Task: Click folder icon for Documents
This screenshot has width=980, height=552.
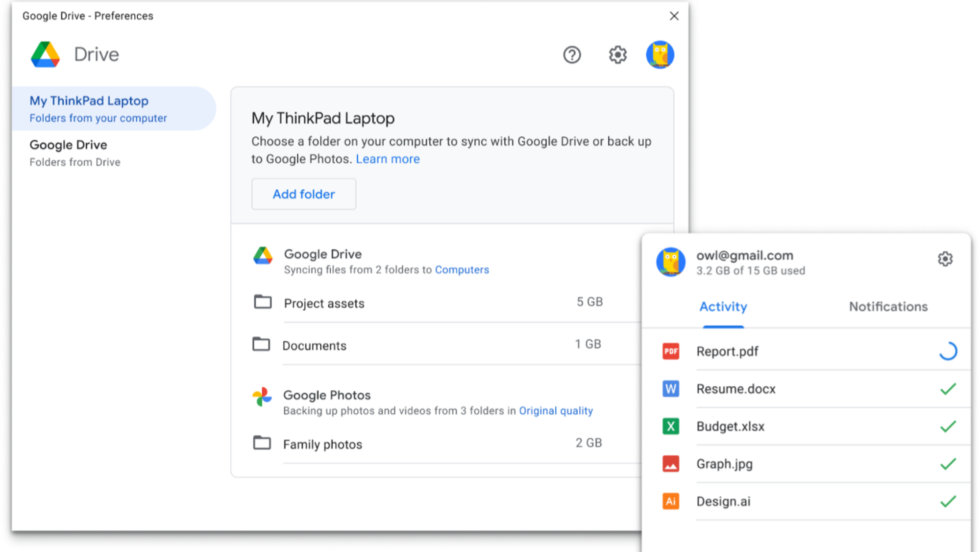Action: coord(261,344)
